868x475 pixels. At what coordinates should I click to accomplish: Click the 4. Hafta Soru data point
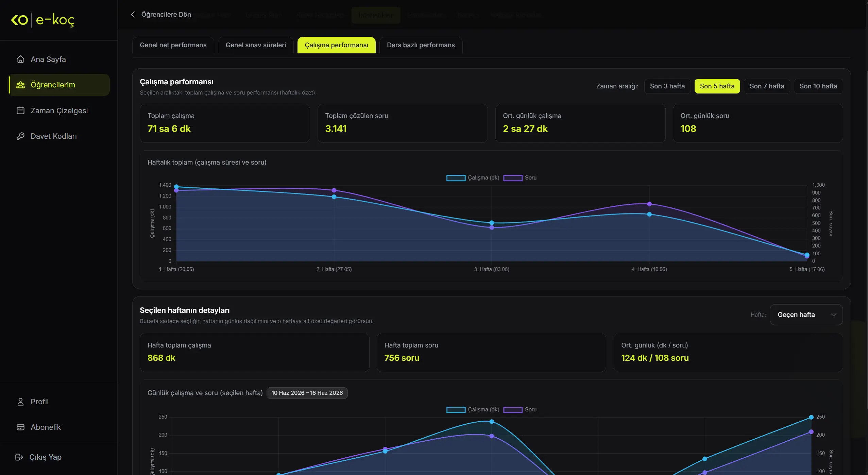649,204
